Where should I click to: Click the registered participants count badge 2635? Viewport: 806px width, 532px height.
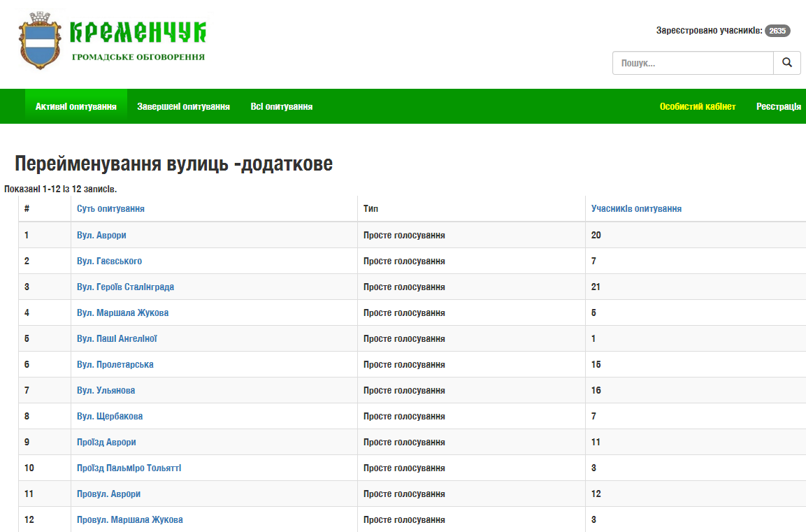(x=777, y=31)
